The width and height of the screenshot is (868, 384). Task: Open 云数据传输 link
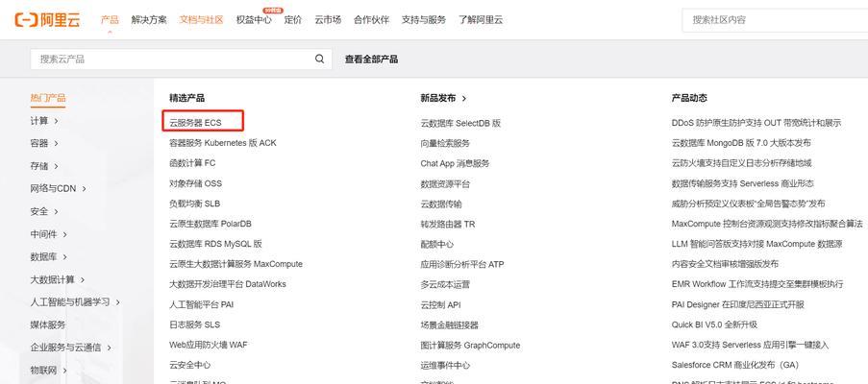click(x=441, y=204)
